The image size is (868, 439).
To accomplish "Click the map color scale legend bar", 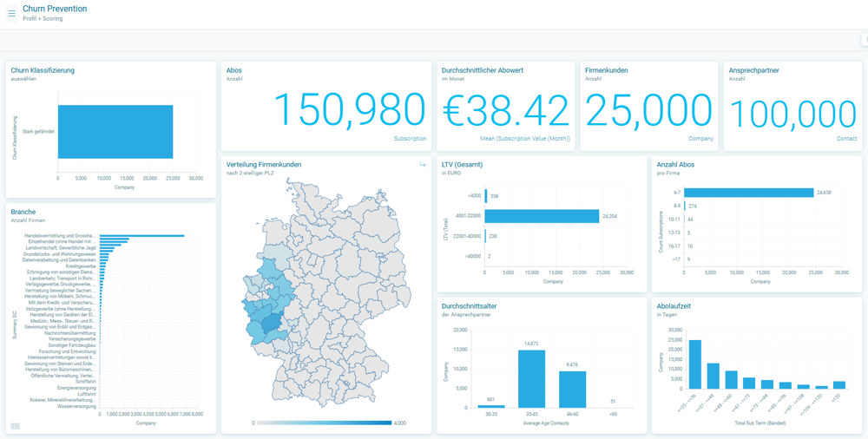I will point(324,423).
